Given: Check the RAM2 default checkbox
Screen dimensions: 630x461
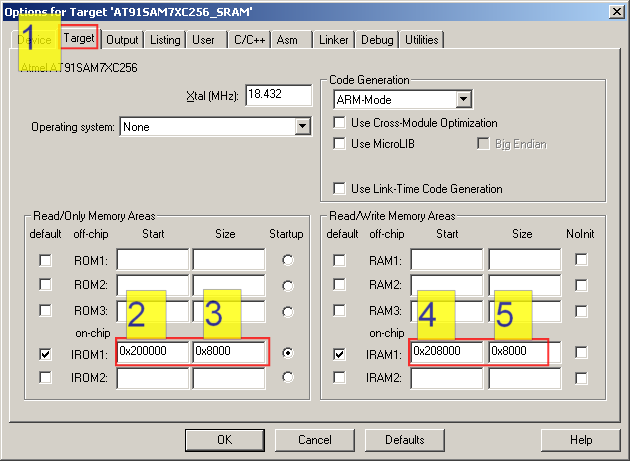Looking at the screenshot, I should [340, 285].
